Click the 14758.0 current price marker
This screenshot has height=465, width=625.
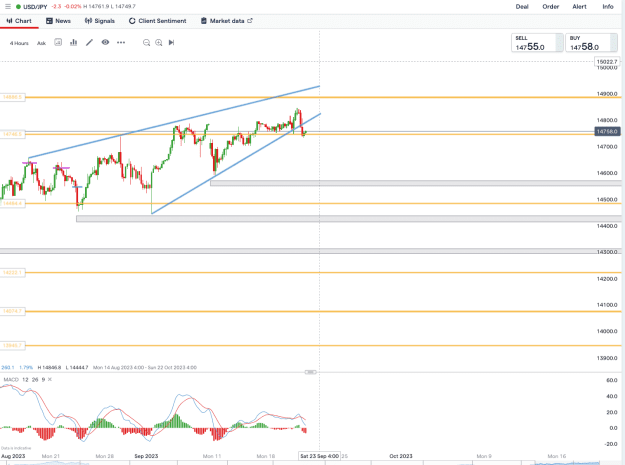(607, 131)
